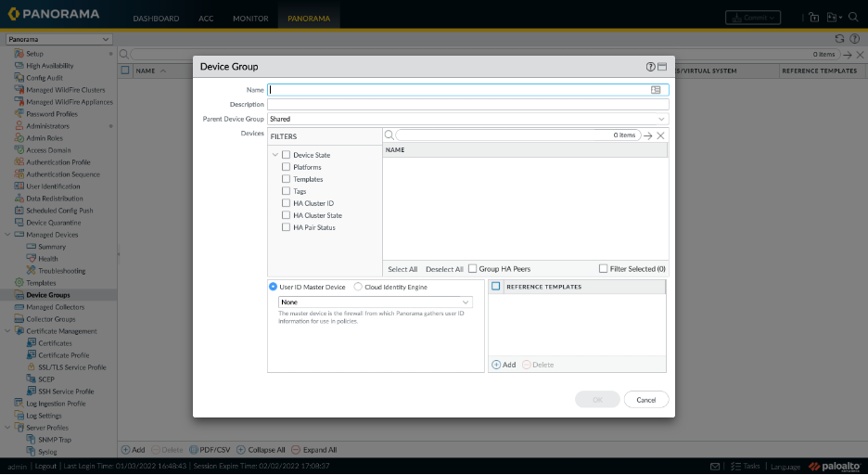
Task: Clear the devices filter X icon
Action: (x=660, y=135)
